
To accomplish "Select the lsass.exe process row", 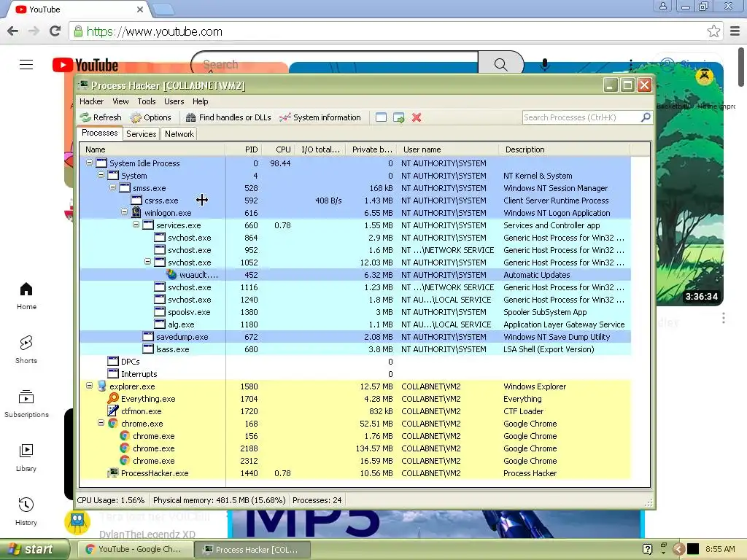I will (355, 349).
